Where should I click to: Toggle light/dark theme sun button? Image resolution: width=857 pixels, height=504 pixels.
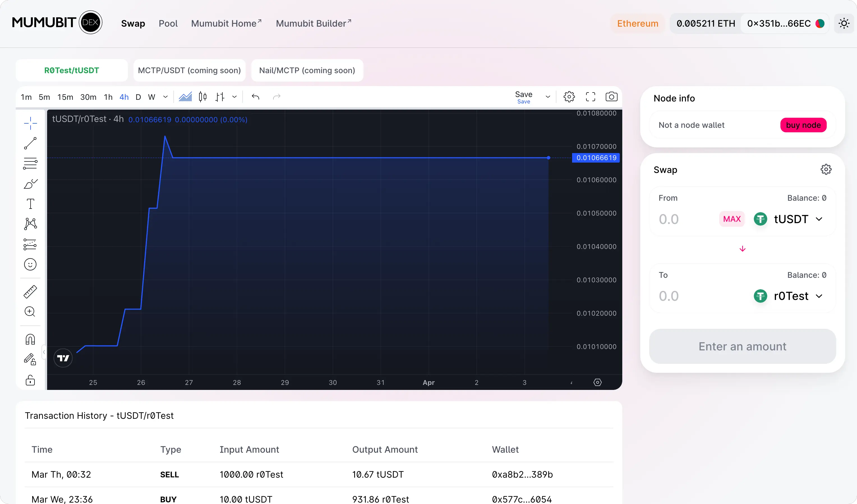(x=844, y=24)
